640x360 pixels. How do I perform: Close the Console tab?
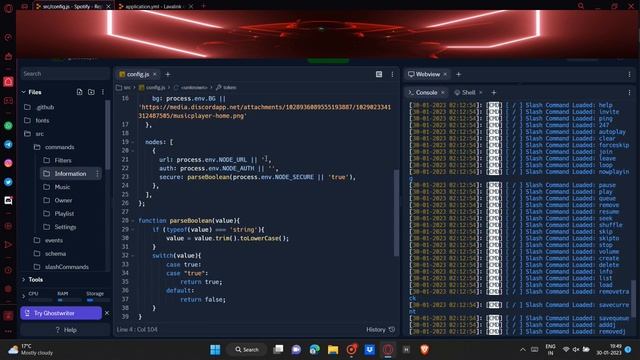[x=443, y=93]
